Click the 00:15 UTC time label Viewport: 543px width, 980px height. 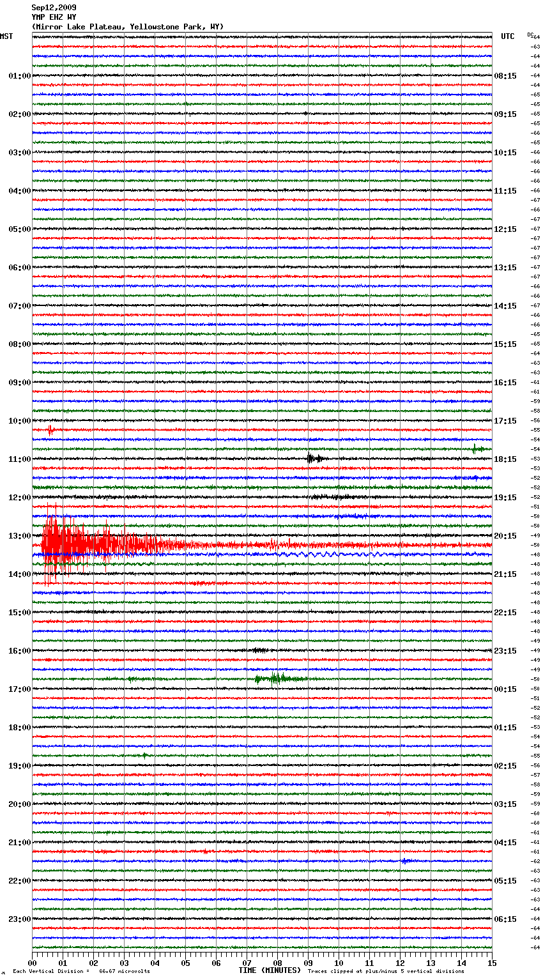tap(505, 689)
